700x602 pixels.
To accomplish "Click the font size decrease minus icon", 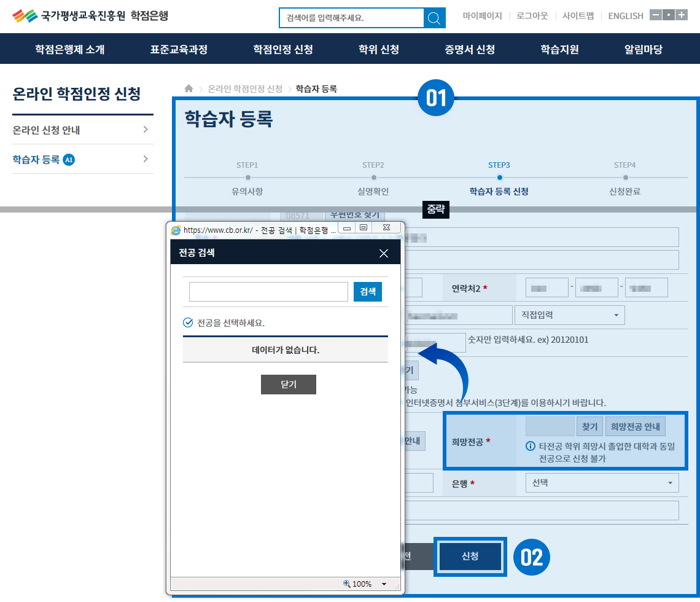I will point(655,15).
